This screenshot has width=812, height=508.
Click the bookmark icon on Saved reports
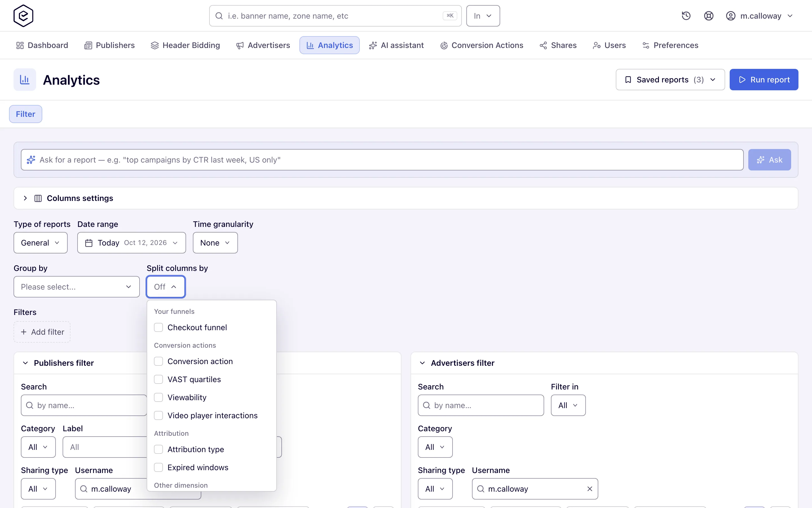click(628, 80)
